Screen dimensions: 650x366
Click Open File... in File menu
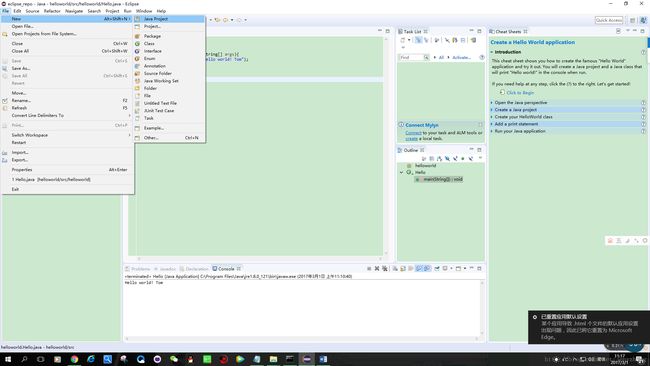click(67, 26)
